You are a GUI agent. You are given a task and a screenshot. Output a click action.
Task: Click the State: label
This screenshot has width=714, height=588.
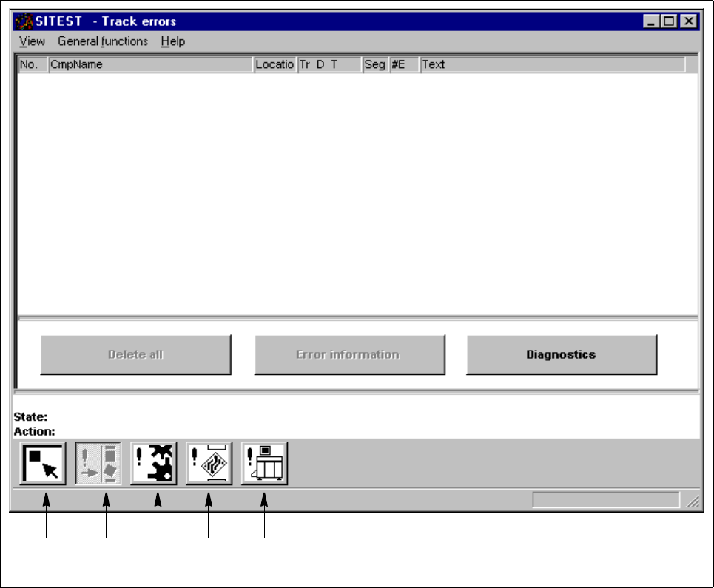[30, 417]
